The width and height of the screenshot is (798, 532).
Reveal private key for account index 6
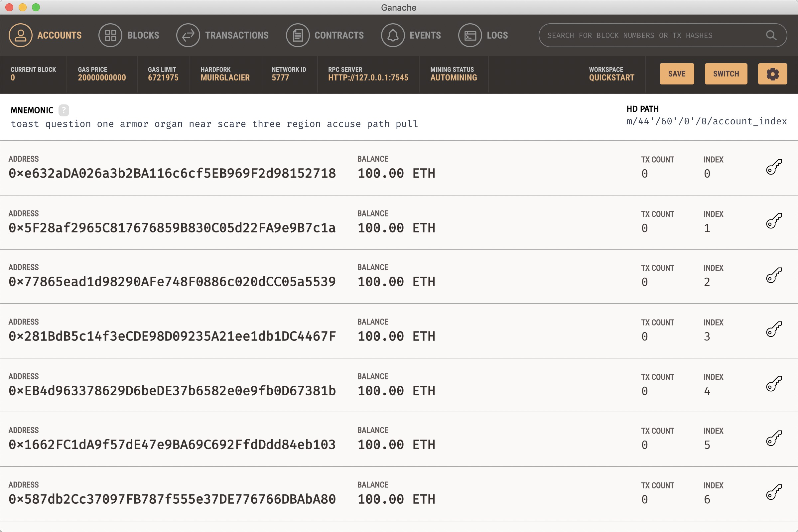774,492
